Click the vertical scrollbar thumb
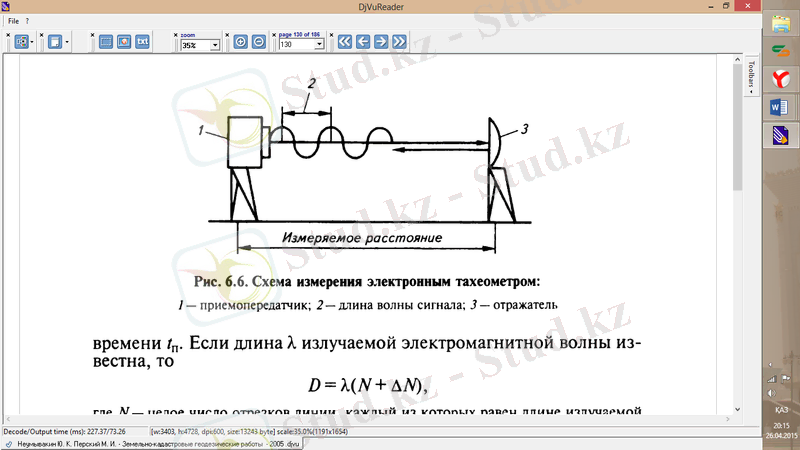The height and width of the screenshot is (450, 800). point(737,128)
